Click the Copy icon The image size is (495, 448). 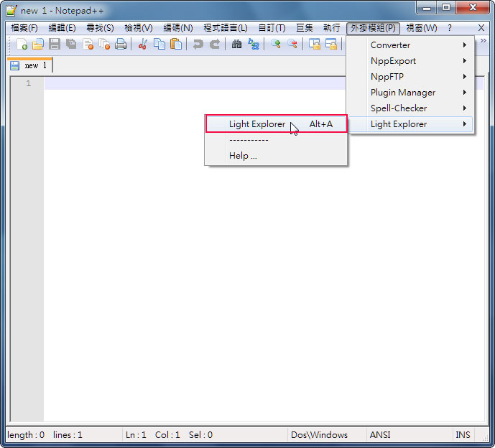click(159, 44)
